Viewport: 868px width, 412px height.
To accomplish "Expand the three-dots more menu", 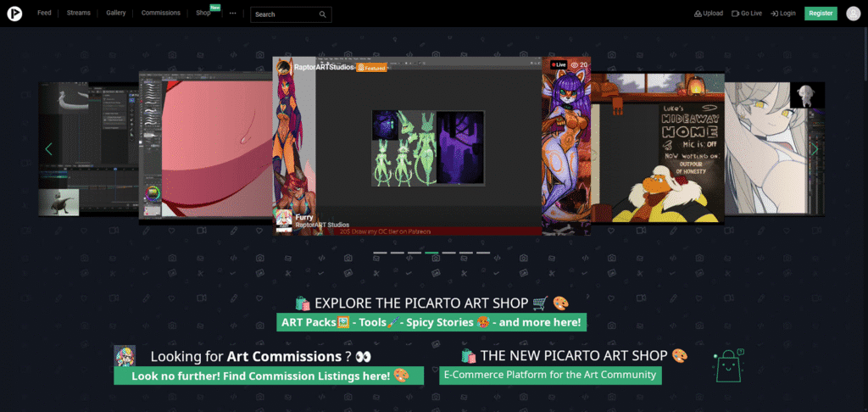I will coord(232,14).
